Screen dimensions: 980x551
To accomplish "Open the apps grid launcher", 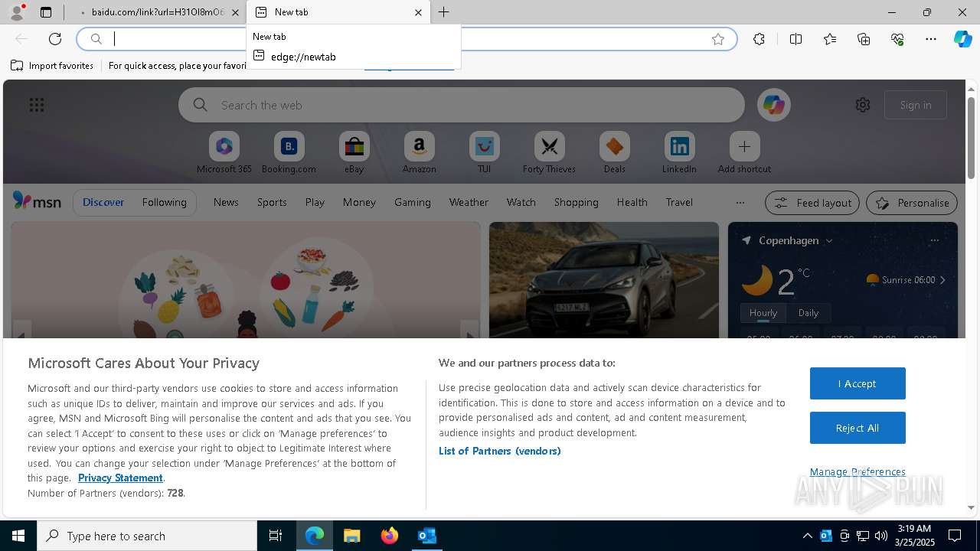I will (37, 105).
